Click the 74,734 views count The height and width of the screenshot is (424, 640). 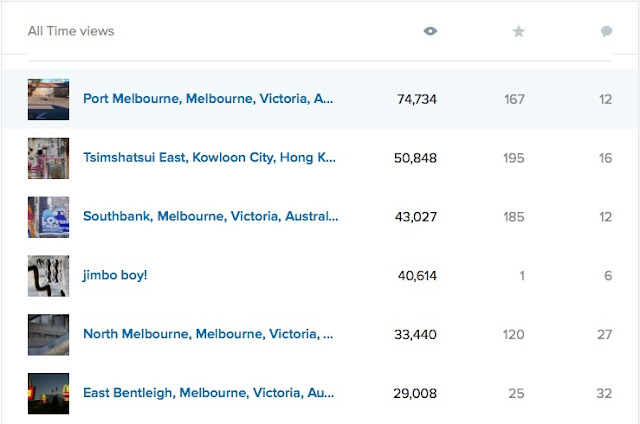413,99
